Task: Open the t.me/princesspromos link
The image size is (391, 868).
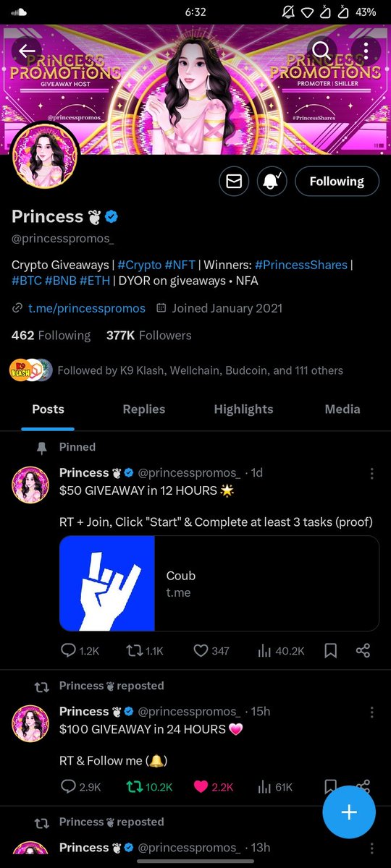Action: [86, 308]
